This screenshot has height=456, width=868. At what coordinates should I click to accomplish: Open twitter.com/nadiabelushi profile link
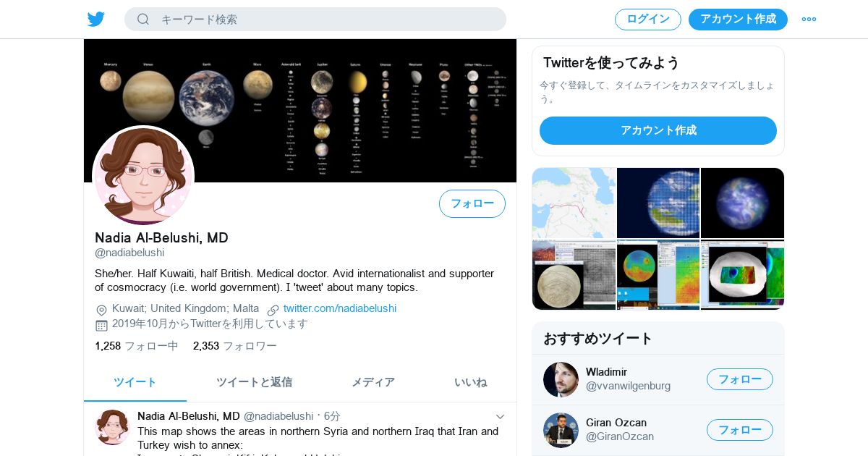(x=340, y=308)
